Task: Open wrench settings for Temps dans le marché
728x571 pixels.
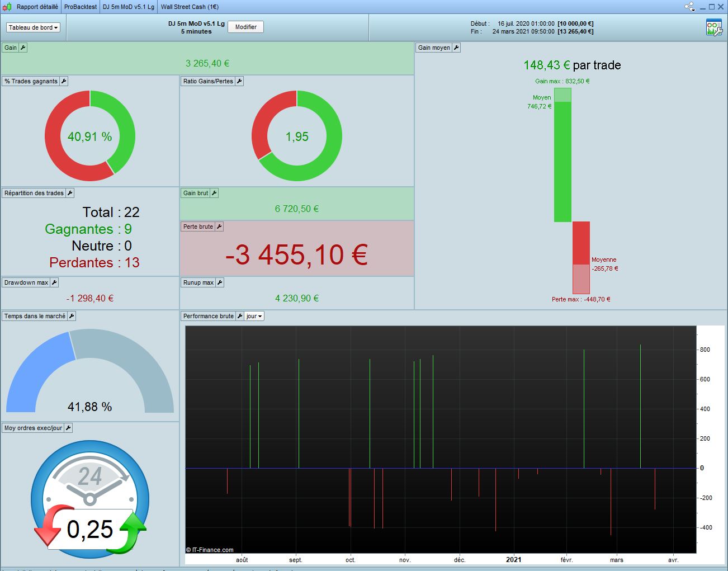Action: point(72,316)
